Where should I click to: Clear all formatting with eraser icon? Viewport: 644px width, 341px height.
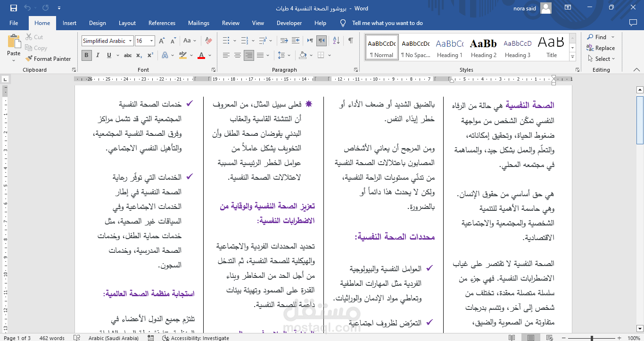point(208,41)
